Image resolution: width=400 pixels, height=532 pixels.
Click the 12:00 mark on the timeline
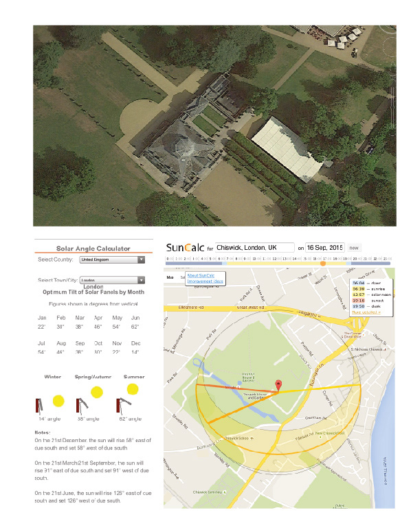pyautogui.click(x=277, y=259)
